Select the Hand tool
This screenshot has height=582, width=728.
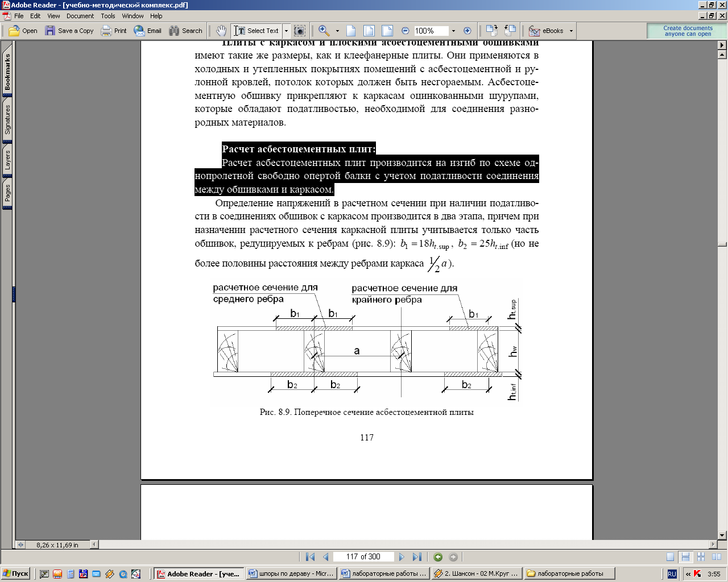coord(221,31)
